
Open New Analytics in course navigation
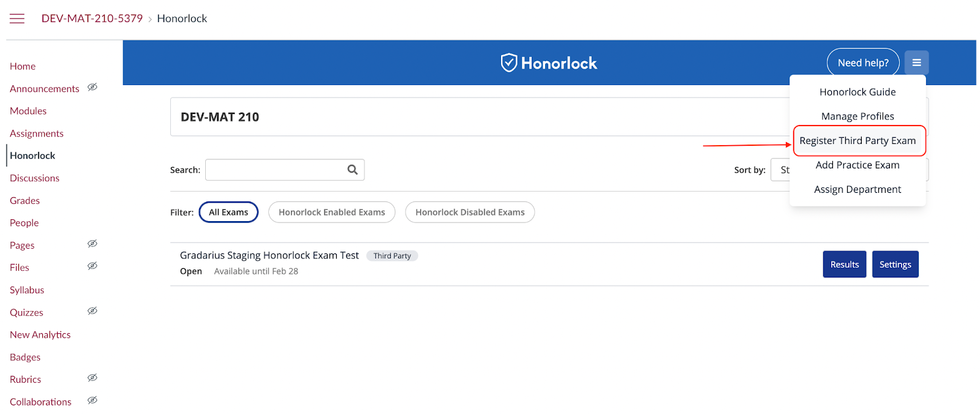[40, 334]
